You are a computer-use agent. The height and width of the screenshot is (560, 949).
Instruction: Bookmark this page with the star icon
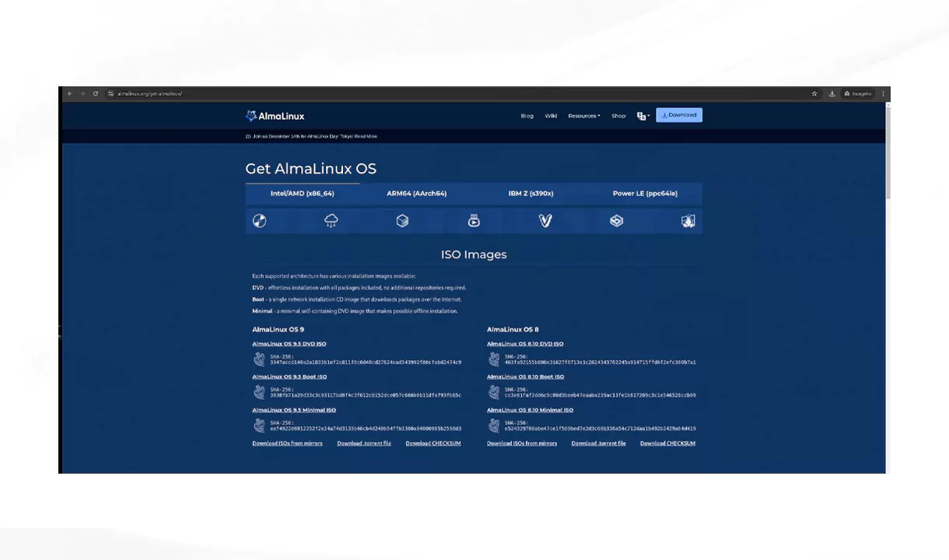pyautogui.click(x=814, y=94)
